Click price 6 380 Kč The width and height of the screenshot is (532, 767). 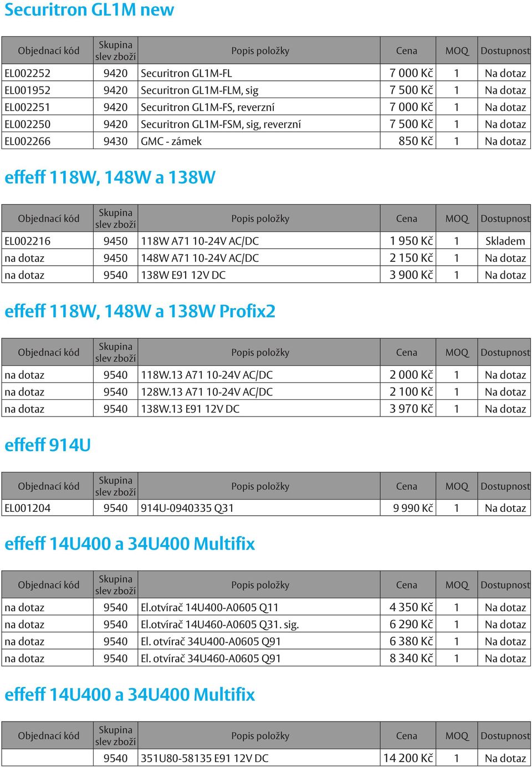click(x=411, y=642)
